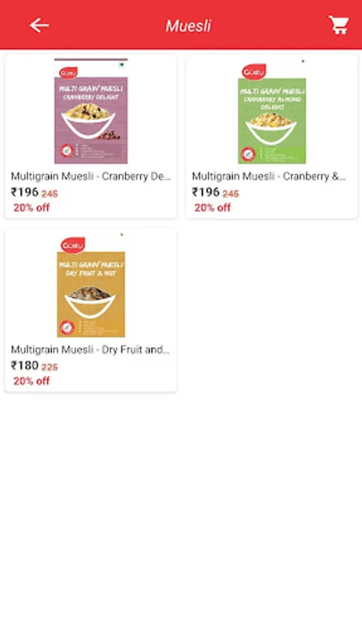The image size is (362, 644).
Task: Tap 20% off under the Dry Fruit muesli
Action: tap(31, 381)
